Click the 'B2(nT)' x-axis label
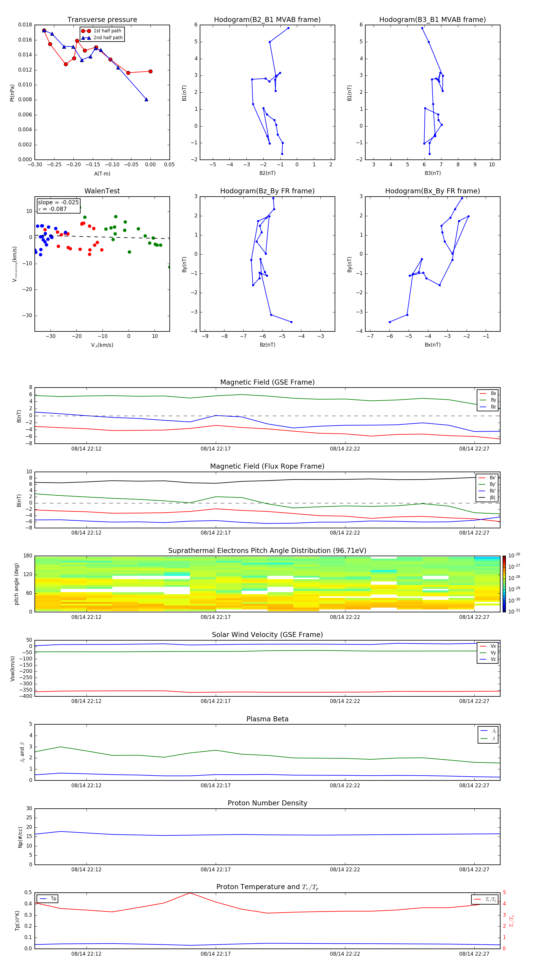The image size is (535, 980). pos(267,173)
